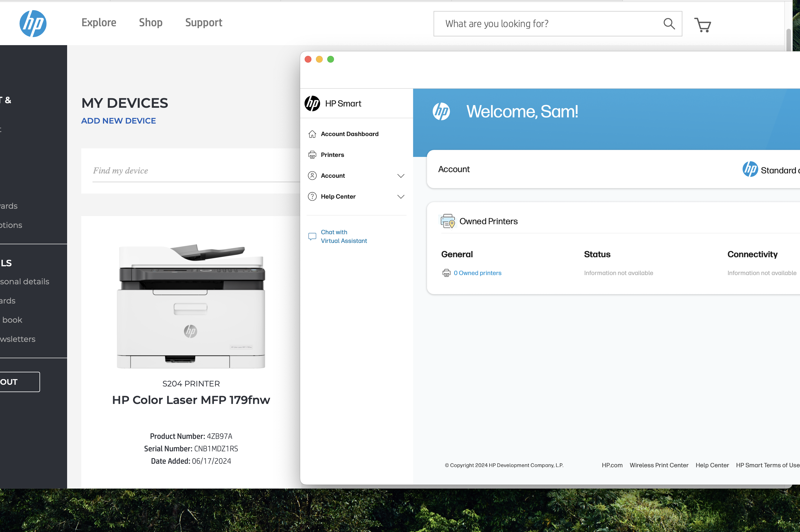Click the HP Color Laser MFP printer image
The width and height of the screenshot is (800, 532).
191,306
